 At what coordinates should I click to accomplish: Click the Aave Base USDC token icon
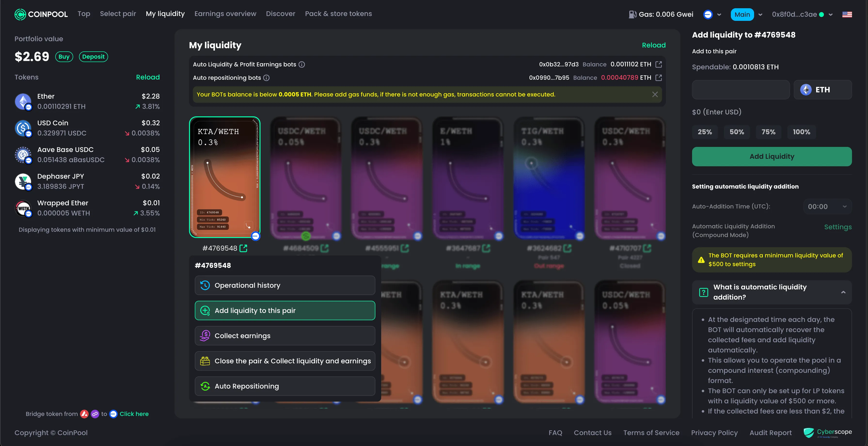pos(23,155)
